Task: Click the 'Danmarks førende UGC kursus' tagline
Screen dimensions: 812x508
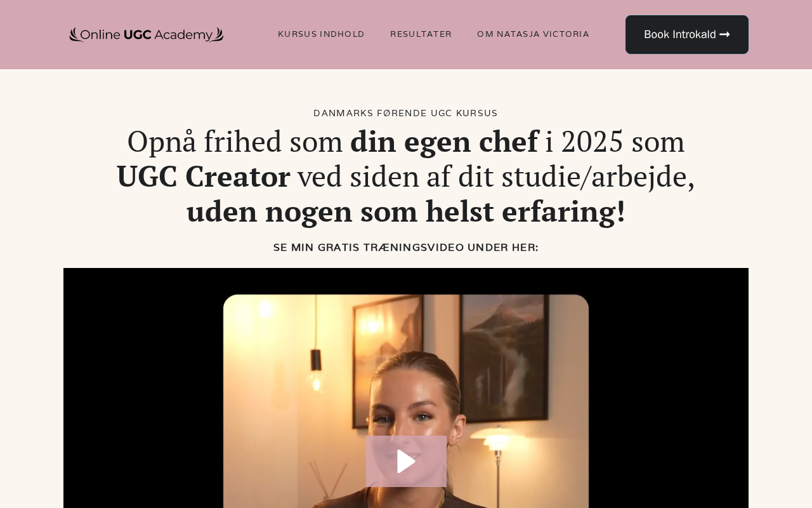Action: 406,113
